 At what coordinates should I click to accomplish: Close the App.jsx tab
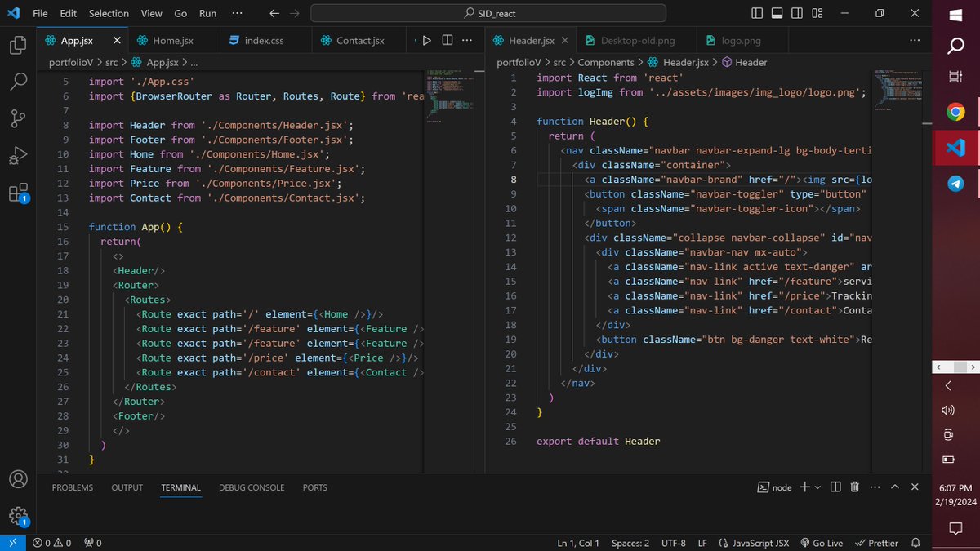[117, 40]
